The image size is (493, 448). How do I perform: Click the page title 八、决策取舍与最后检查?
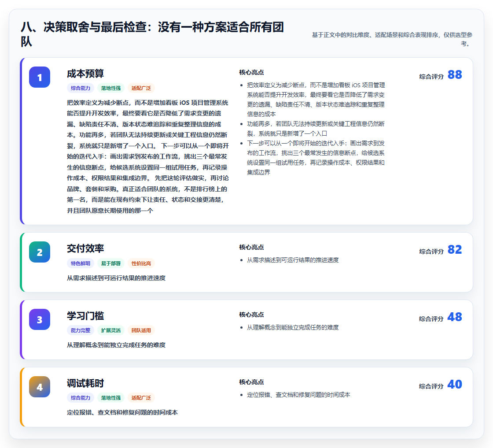coord(152,34)
